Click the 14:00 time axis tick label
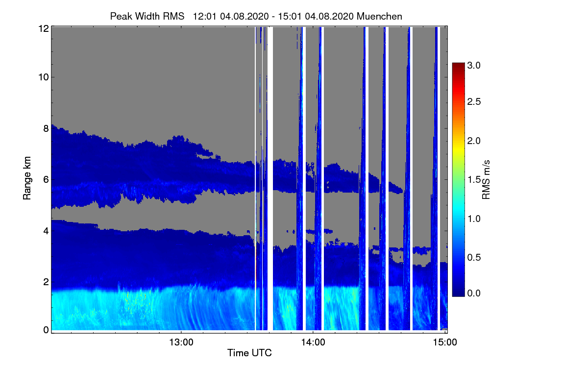The image size is (588, 392). pyautogui.click(x=313, y=343)
